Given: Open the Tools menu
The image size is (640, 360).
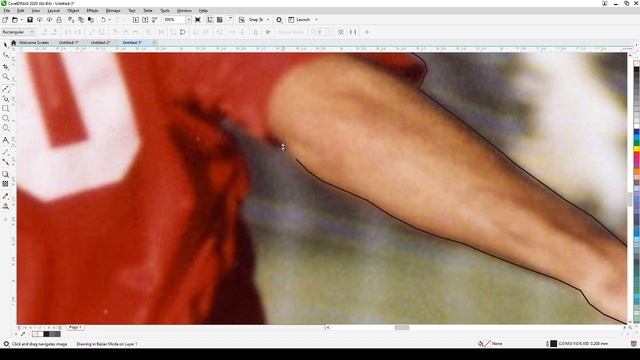Looking at the screenshot, I should (x=165, y=11).
